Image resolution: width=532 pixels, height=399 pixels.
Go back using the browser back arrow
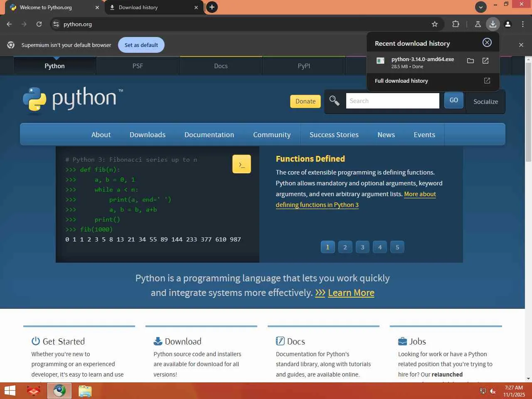[9, 24]
